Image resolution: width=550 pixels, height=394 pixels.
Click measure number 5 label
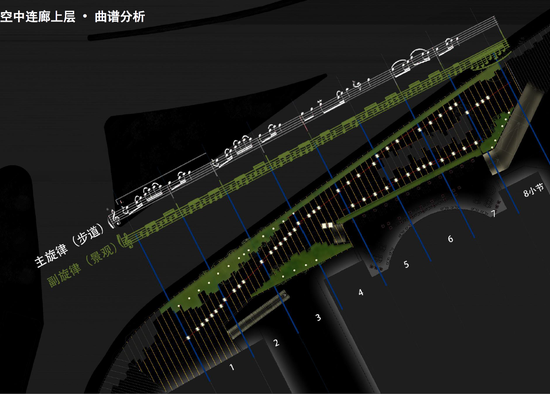(406, 264)
